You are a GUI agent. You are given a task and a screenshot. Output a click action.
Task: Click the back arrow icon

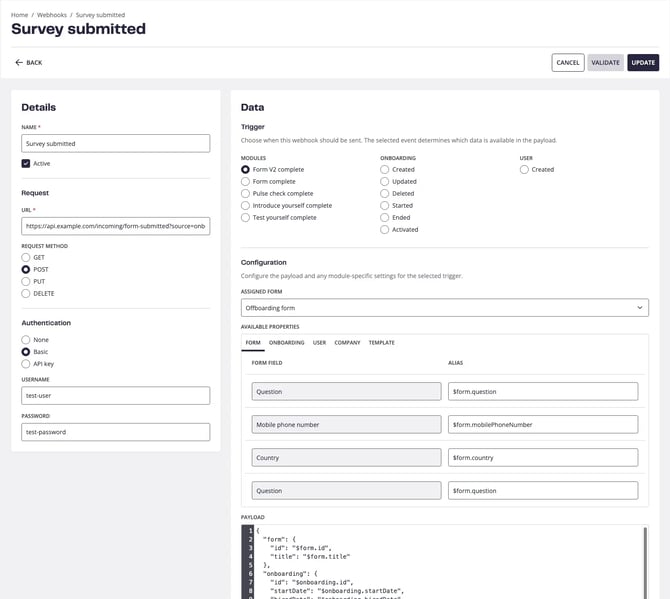pyautogui.click(x=19, y=62)
